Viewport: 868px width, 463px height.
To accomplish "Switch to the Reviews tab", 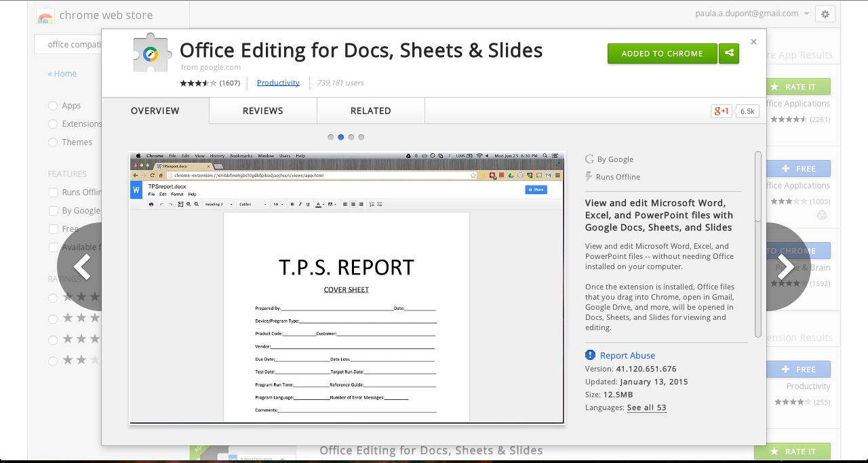I will click(x=263, y=110).
